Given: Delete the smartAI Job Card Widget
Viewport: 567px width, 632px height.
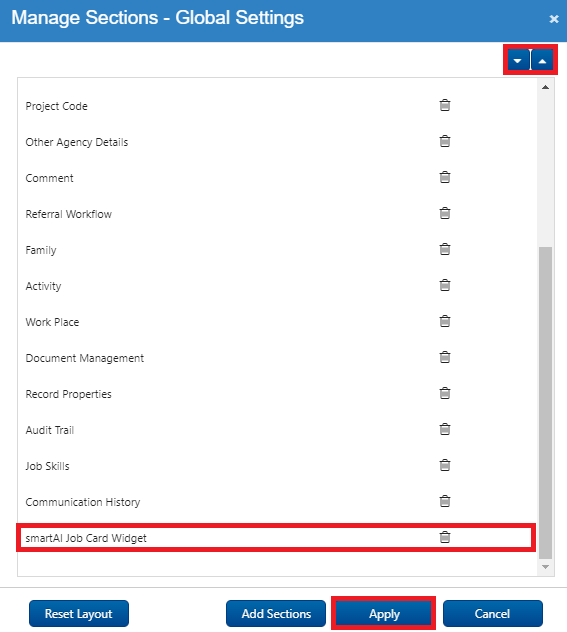Looking at the screenshot, I should coord(444,537).
